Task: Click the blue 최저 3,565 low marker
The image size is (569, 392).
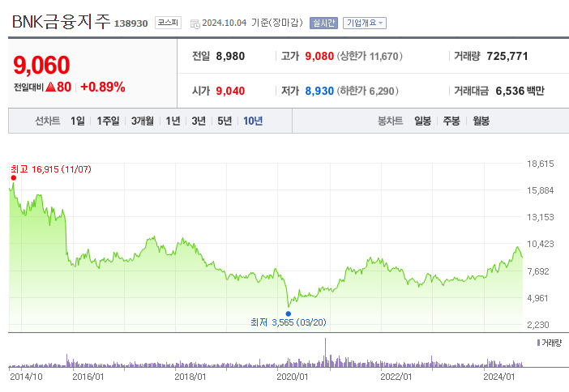Action: (x=288, y=313)
